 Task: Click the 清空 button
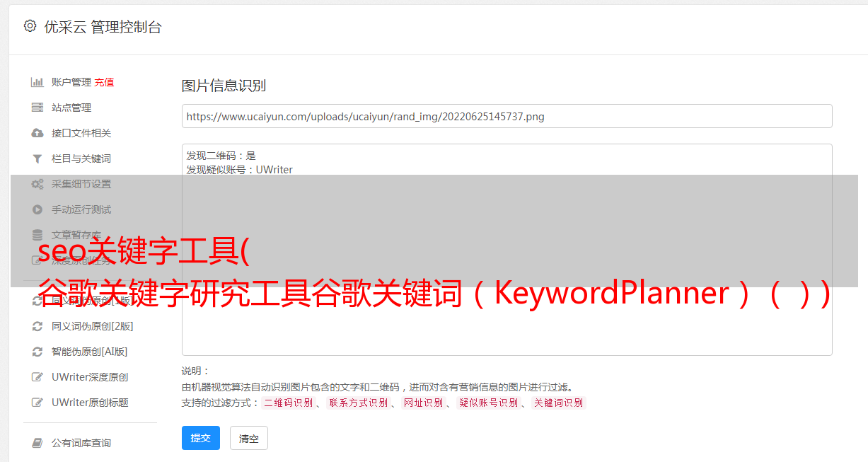click(x=249, y=438)
